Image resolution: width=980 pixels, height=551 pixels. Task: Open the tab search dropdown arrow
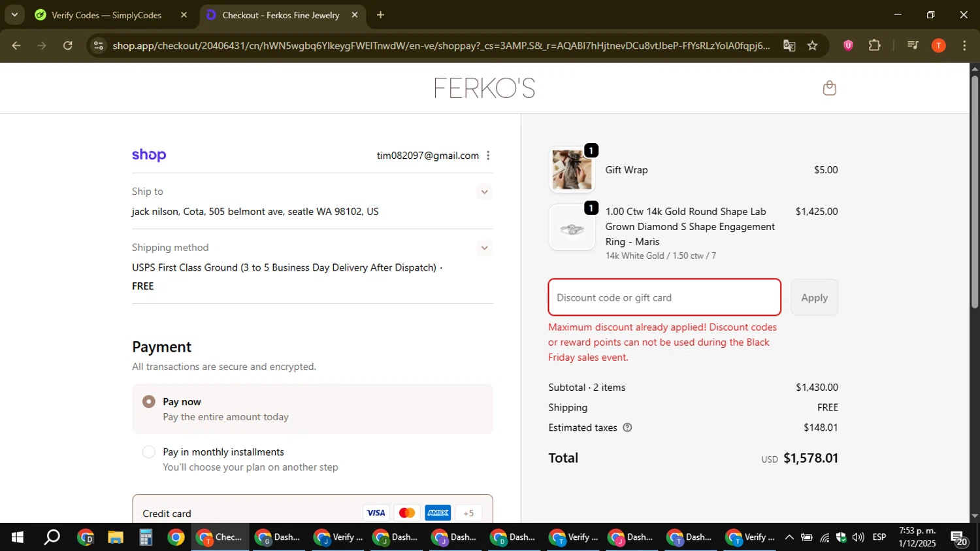[14, 14]
